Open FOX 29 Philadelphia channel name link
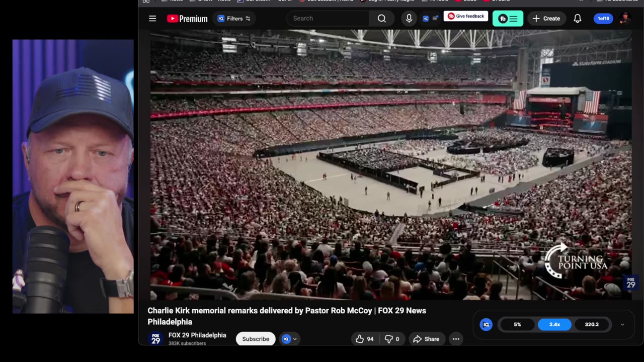The image size is (644, 362). (x=197, y=335)
